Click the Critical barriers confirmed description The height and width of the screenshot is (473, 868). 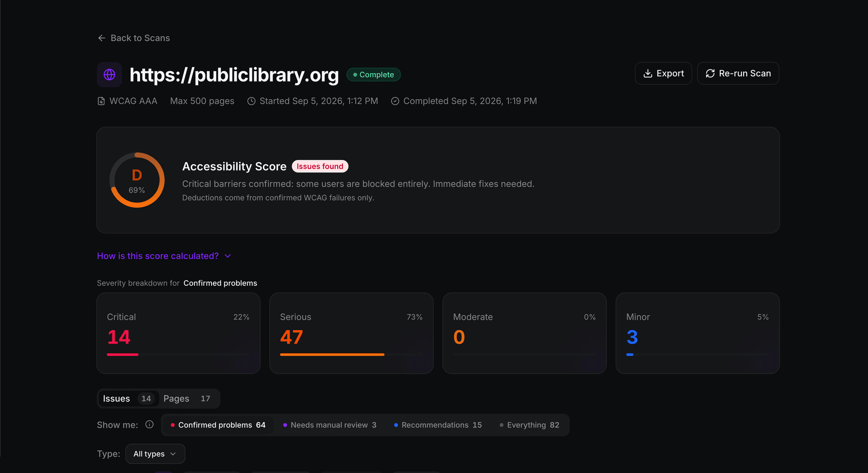[358, 184]
